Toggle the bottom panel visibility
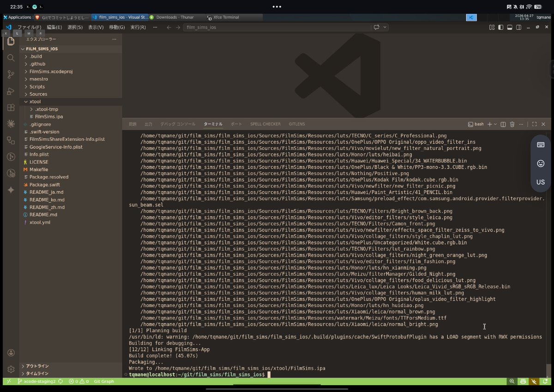 510,27
